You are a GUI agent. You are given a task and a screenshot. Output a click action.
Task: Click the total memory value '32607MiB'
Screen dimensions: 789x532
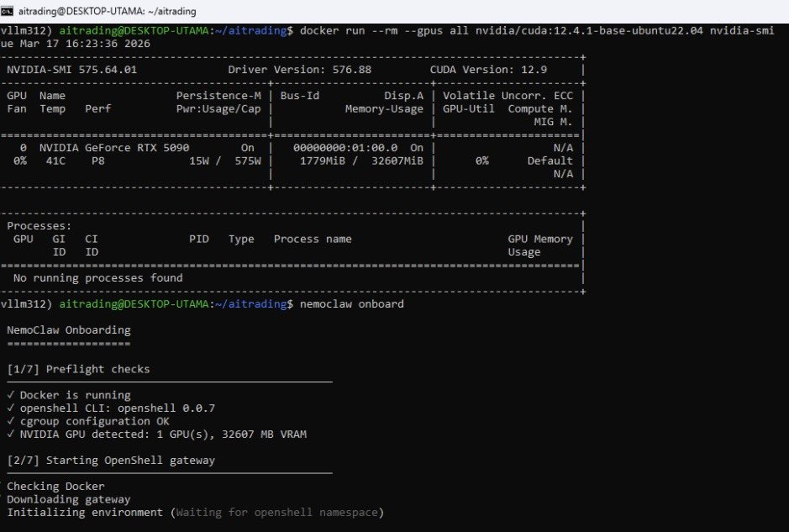pyautogui.click(x=397, y=161)
